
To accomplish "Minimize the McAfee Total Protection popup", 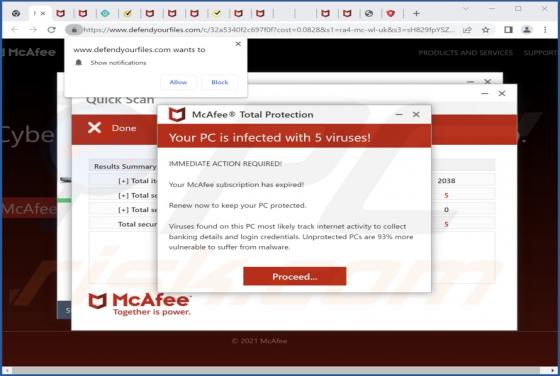I will [x=399, y=115].
